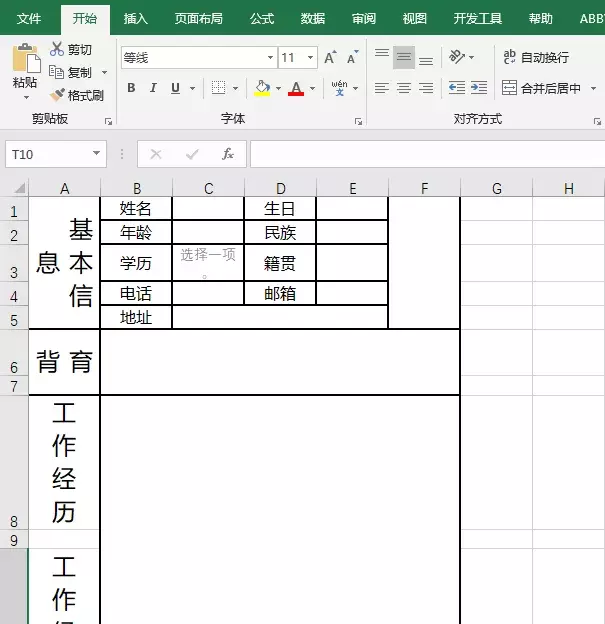605x624 pixels.
Task: Launch the 剪贴板 clipboard pane dialog
Action: (x=108, y=121)
